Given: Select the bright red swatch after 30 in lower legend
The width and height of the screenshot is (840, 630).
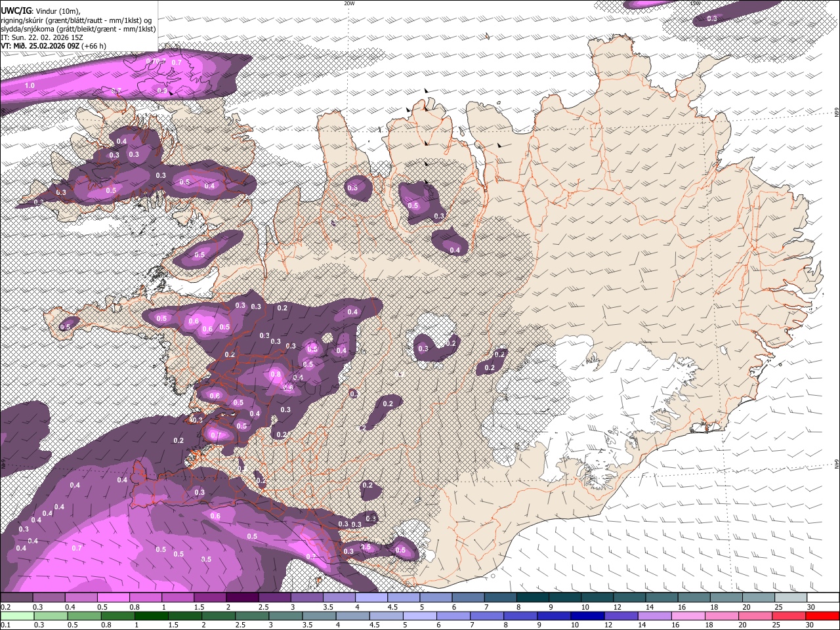Looking at the screenshot, I should tap(823, 616).
